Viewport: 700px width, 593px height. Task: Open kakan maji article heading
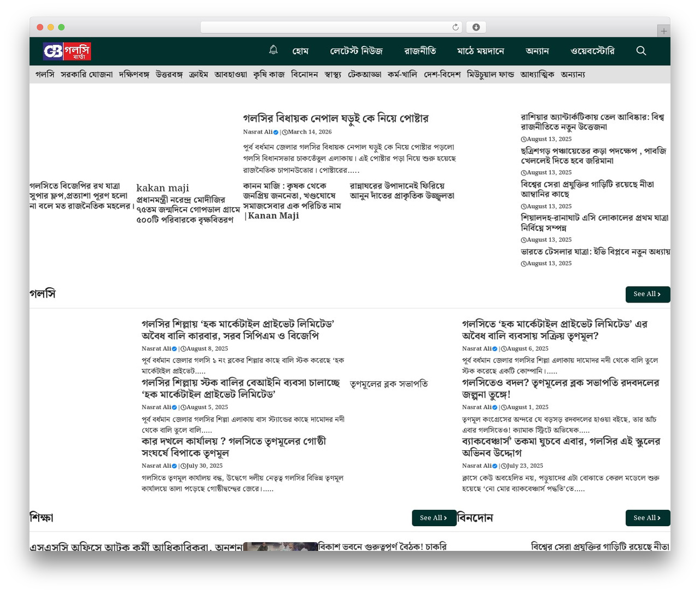(162, 188)
